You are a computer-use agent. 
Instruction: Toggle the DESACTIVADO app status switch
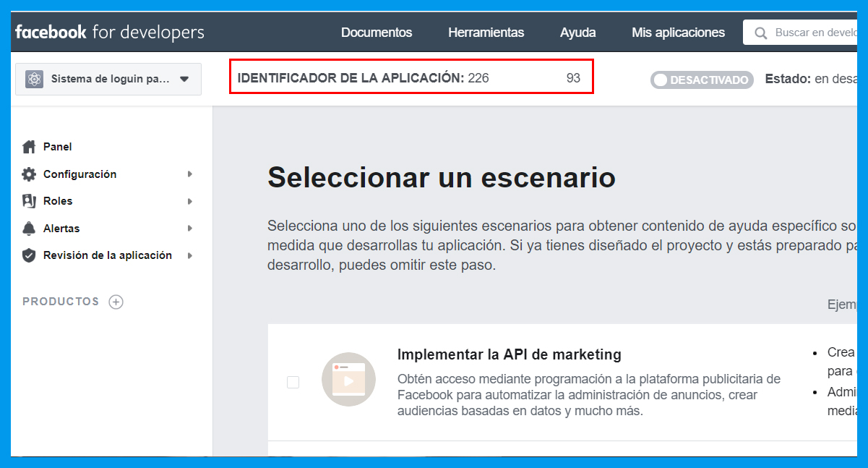pyautogui.click(x=702, y=80)
